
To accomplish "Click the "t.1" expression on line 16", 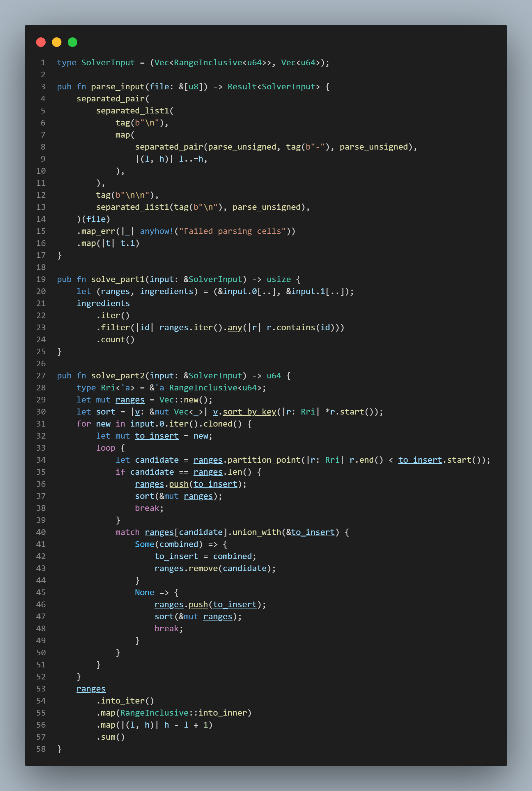I will click(128, 243).
